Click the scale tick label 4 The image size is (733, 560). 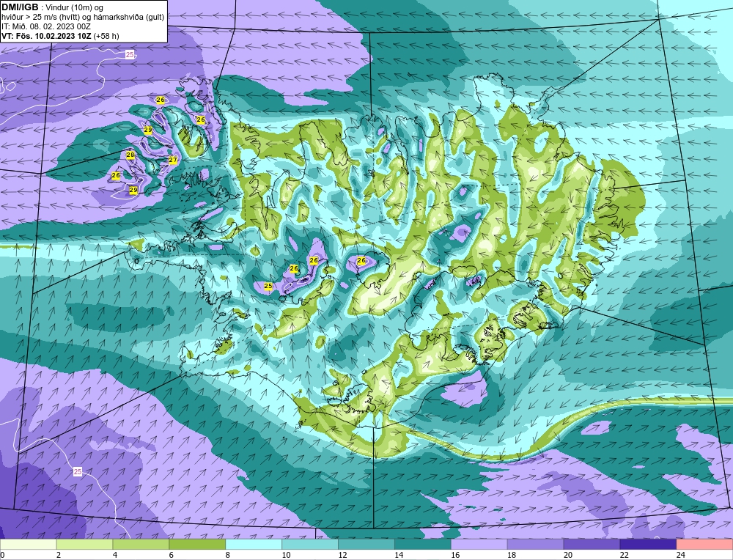tap(115, 555)
